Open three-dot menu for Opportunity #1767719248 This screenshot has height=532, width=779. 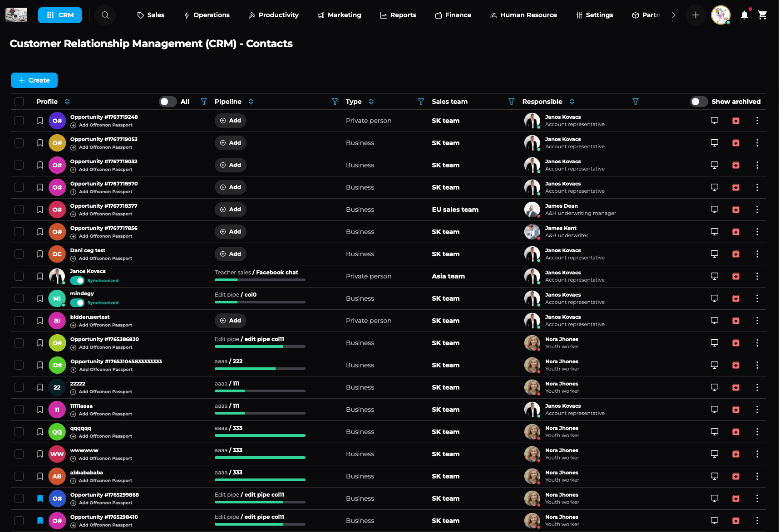tap(757, 121)
